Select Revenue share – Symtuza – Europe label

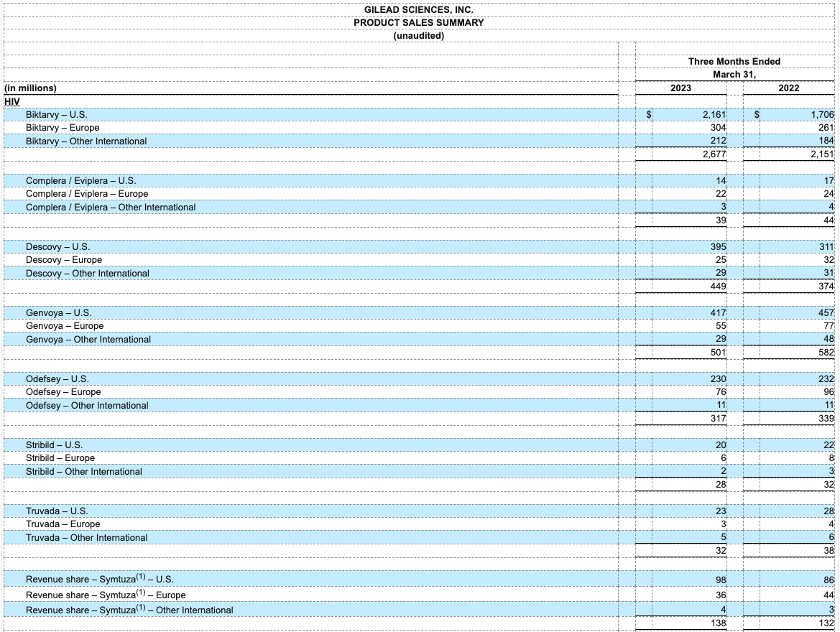[106, 595]
